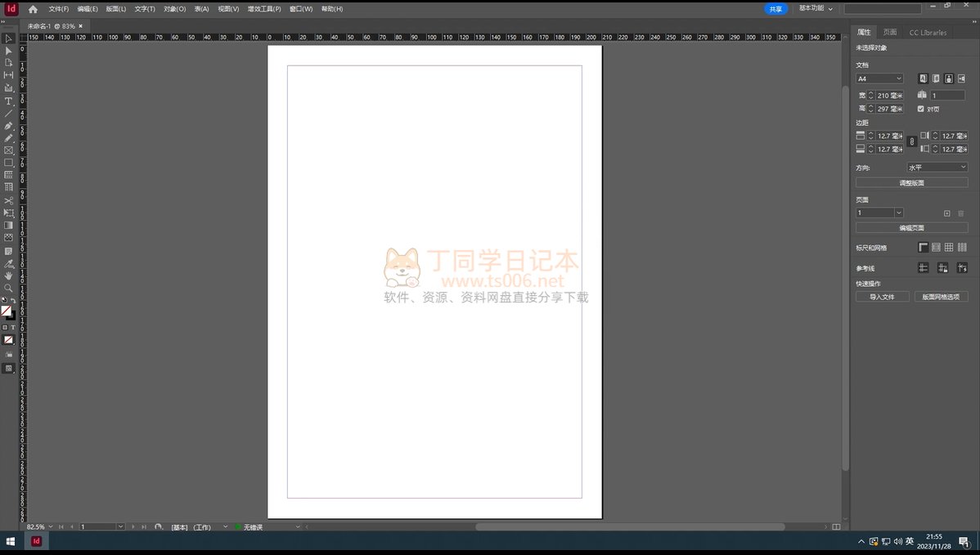Viewport: 980px width, 555px height.
Task: Pick the Zoom magnifier tool
Action: (x=9, y=288)
